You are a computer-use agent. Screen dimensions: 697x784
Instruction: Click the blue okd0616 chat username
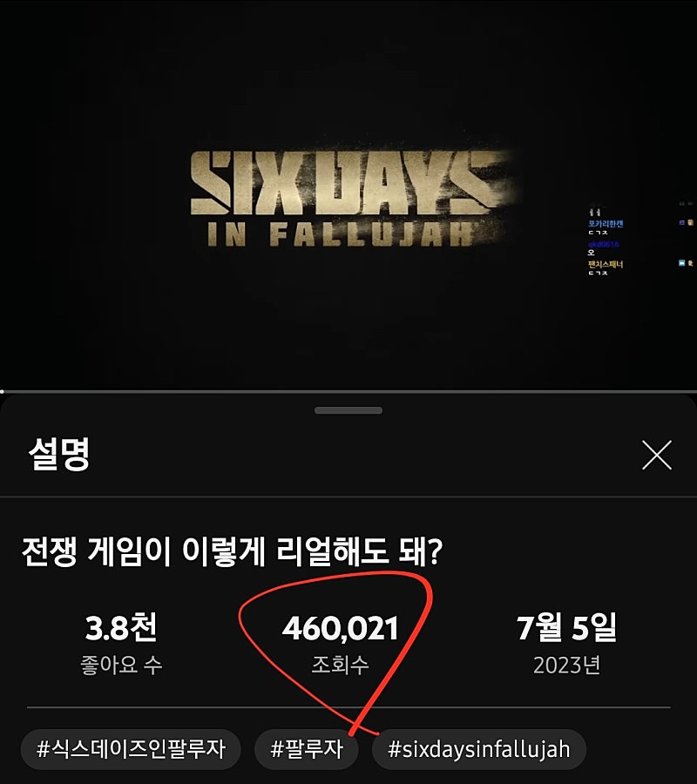tap(604, 244)
